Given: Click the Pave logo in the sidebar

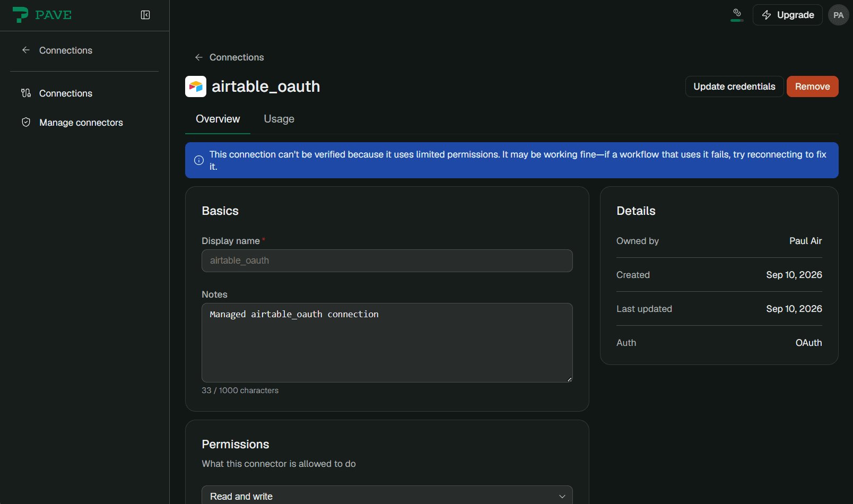Looking at the screenshot, I should click(42, 15).
